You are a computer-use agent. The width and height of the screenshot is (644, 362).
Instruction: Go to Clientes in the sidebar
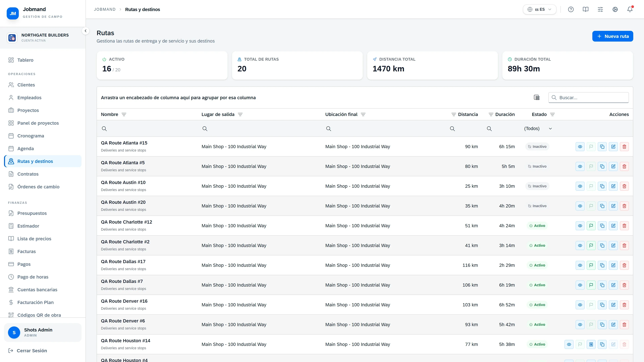point(43,85)
